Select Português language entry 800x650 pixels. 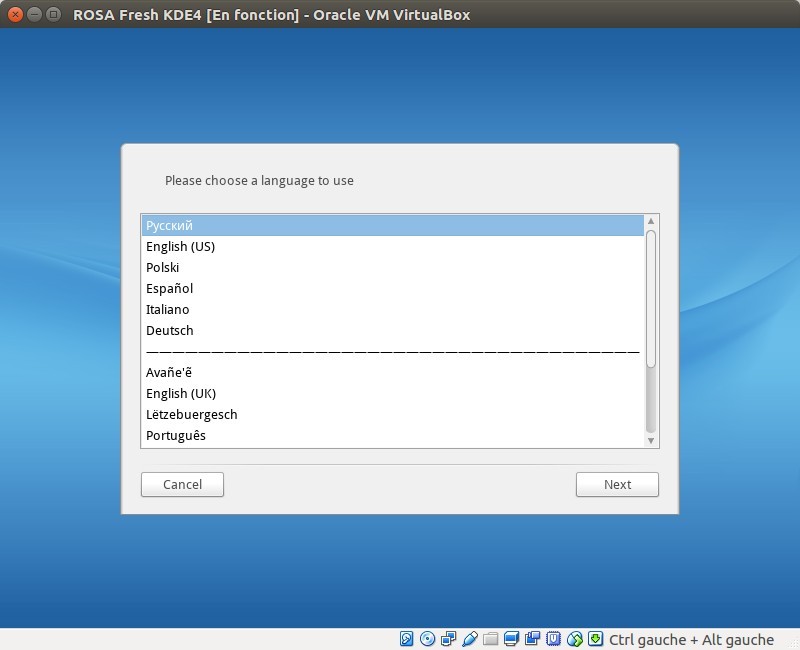click(x=392, y=435)
